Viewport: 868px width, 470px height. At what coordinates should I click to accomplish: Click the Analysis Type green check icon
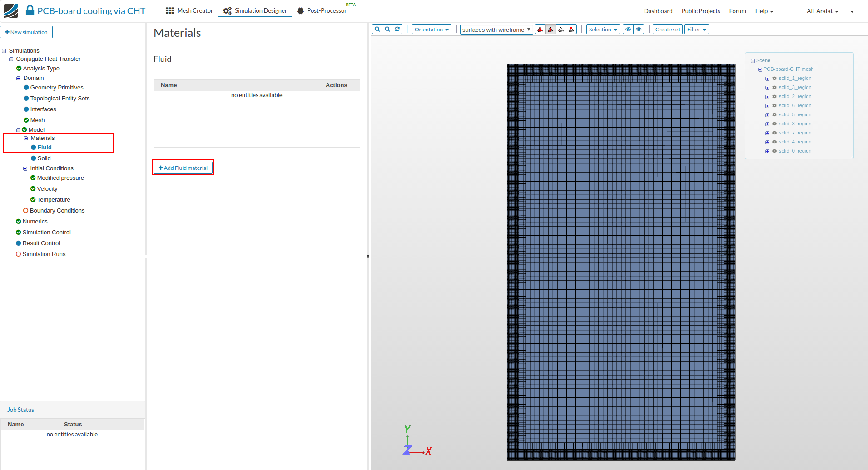[x=19, y=69]
